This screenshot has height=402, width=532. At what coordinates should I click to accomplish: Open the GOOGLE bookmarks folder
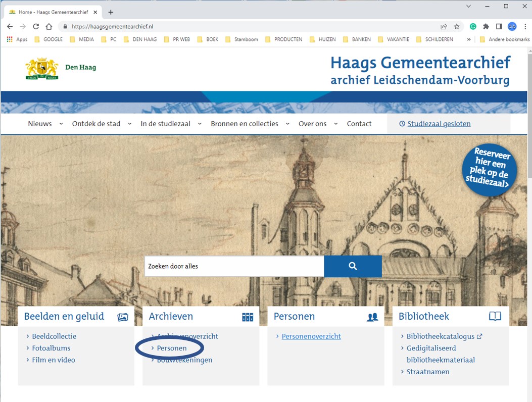point(49,39)
